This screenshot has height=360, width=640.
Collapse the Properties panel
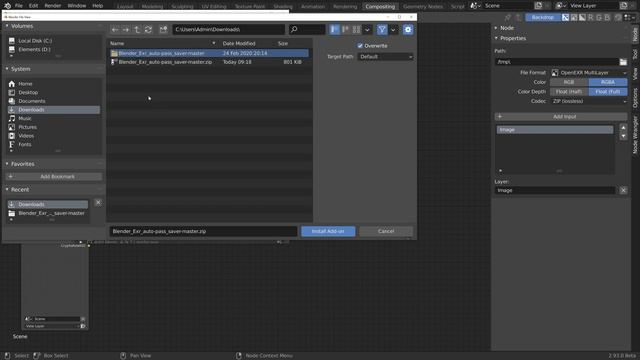tap(513, 38)
